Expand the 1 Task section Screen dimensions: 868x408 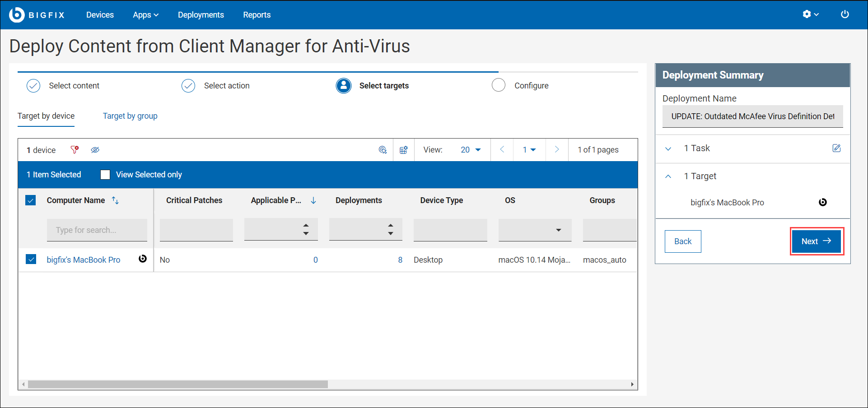click(x=668, y=148)
